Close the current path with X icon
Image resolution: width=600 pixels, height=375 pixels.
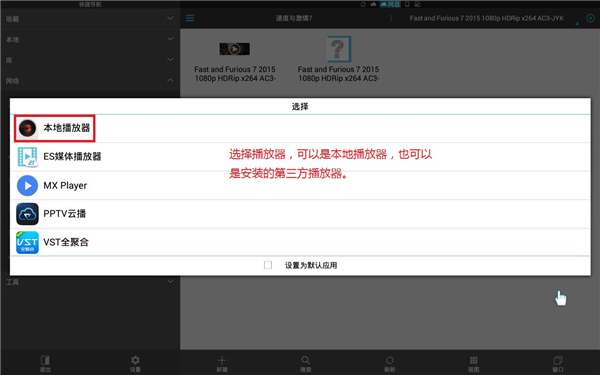(x=590, y=18)
